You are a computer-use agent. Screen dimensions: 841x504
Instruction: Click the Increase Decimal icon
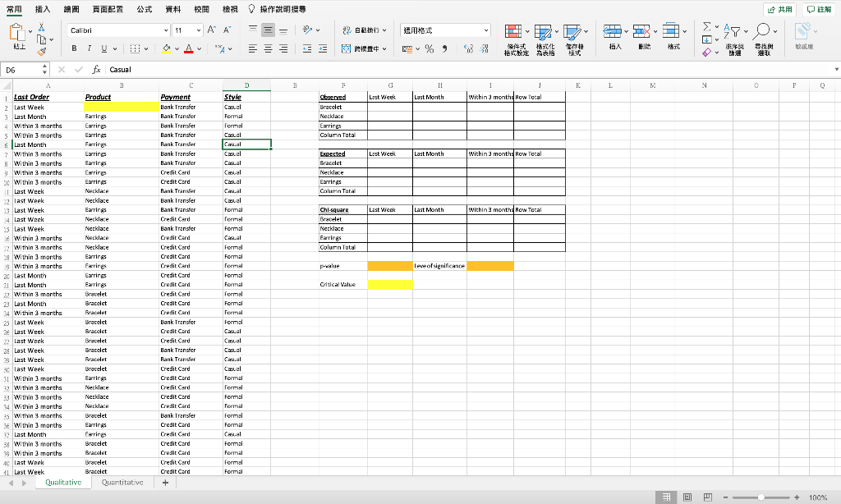[468, 48]
